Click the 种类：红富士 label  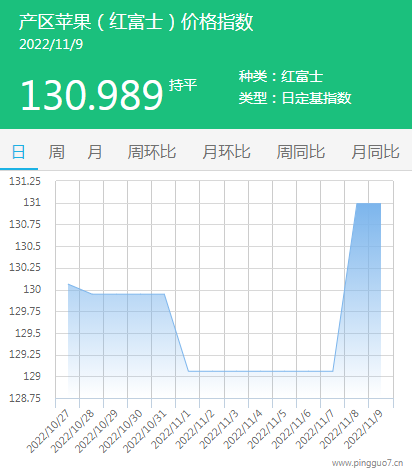[x=281, y=76]
